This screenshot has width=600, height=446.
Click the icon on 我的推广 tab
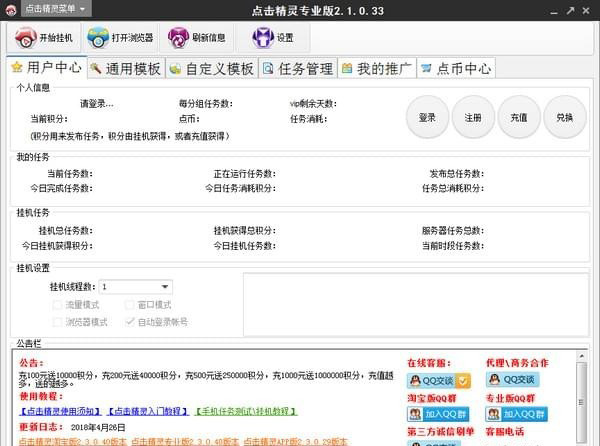click(x=347, y=68)
